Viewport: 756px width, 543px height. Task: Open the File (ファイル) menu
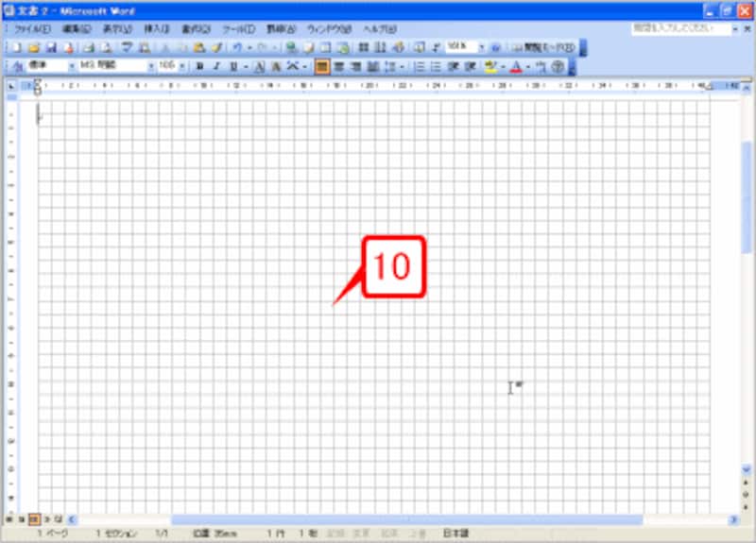click(32, 29)
